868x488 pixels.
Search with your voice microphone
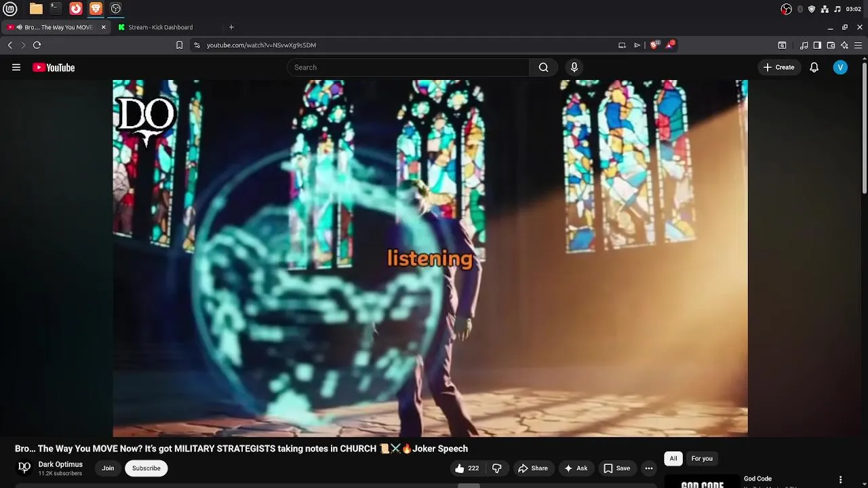pyautogui.click(x=574, y=67)
